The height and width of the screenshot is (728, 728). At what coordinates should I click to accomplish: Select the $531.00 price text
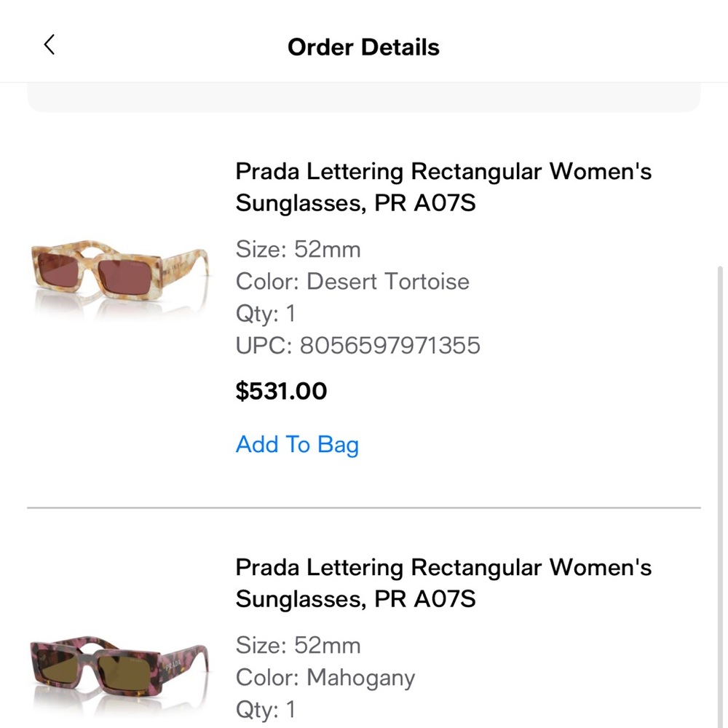pyautogui.click(x=281, y=391)
